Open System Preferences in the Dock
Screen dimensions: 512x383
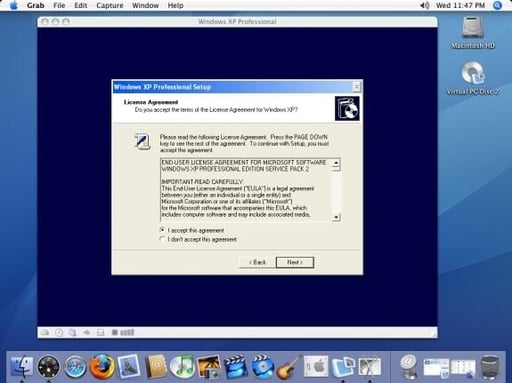316,367
